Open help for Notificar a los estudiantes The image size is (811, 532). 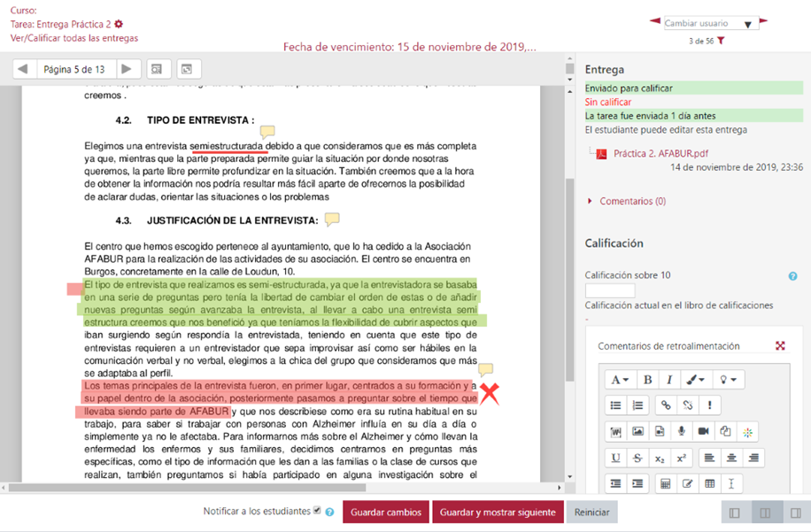[329, 512]
